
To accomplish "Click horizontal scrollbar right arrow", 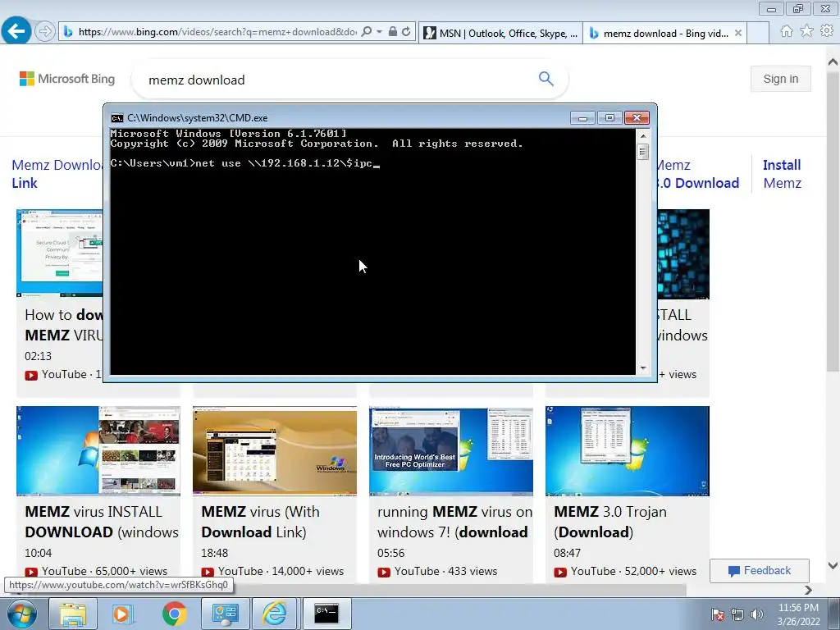I will pyautogui.click(x=808, y=590).
